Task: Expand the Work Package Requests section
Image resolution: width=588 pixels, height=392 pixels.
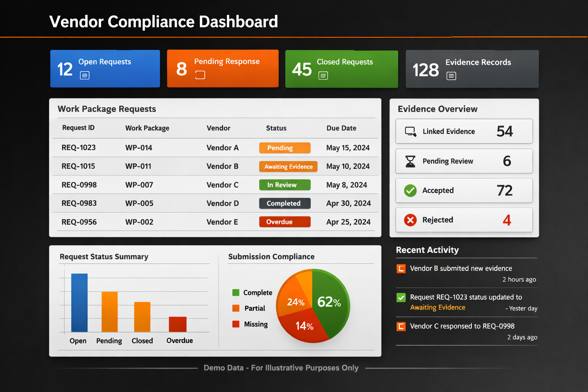Action: (x=107, y=109)
